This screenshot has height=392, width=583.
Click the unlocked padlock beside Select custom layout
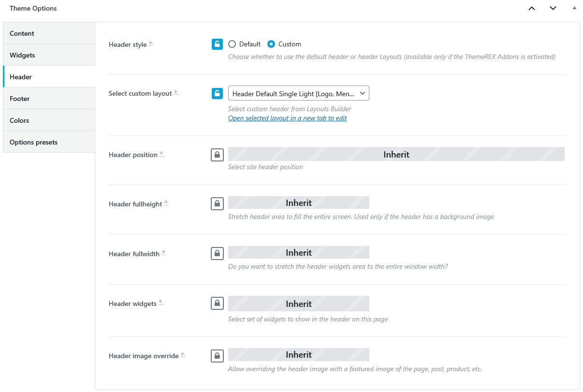coord(218,93)
